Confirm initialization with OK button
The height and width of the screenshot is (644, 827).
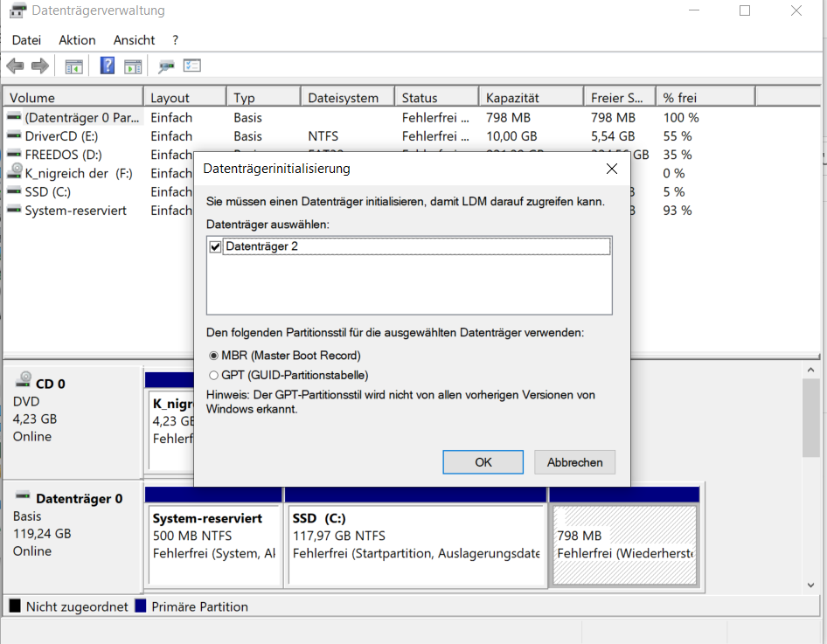click(x=483, y=462)
